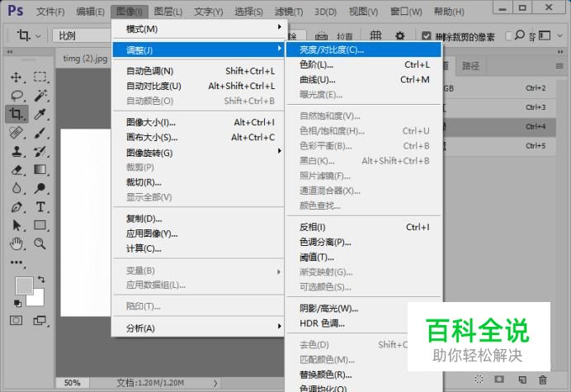Choose Invert adjustment
The width and height of the screenshot is (571, 392).
(x=364, y=227)
